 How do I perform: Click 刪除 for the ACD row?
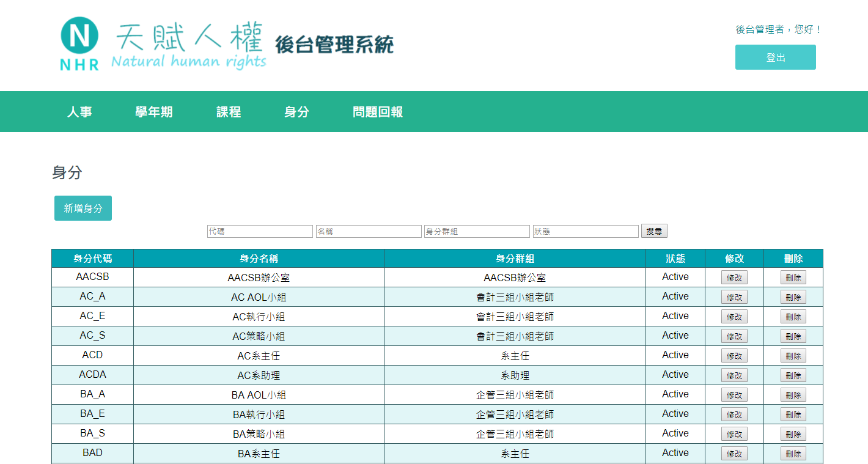(793, 356)
